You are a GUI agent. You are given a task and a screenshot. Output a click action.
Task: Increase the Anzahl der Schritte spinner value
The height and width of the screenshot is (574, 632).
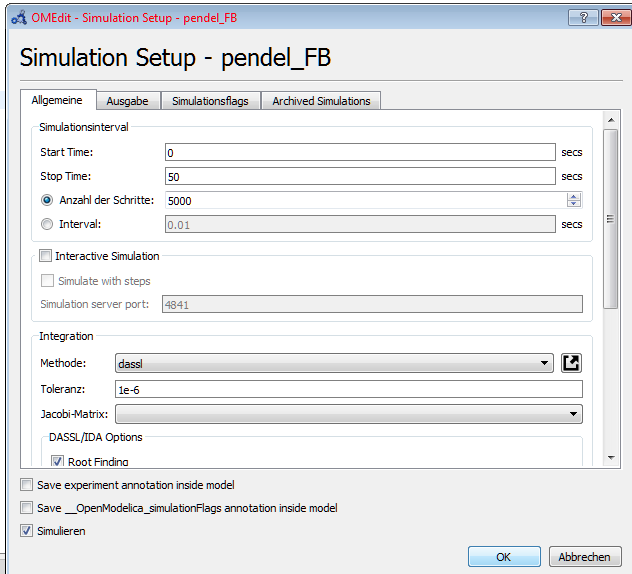point(573,196)
